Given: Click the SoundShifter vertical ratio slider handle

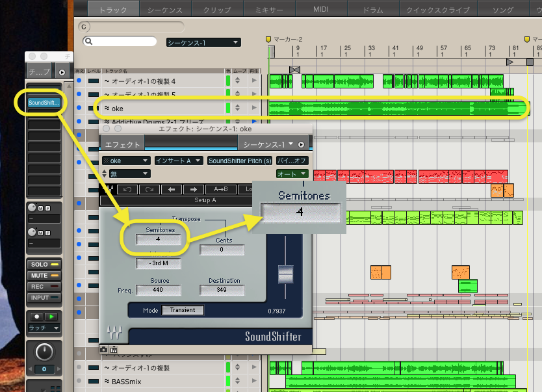Looking at the screenshot, I should click(x=285, y=274).
